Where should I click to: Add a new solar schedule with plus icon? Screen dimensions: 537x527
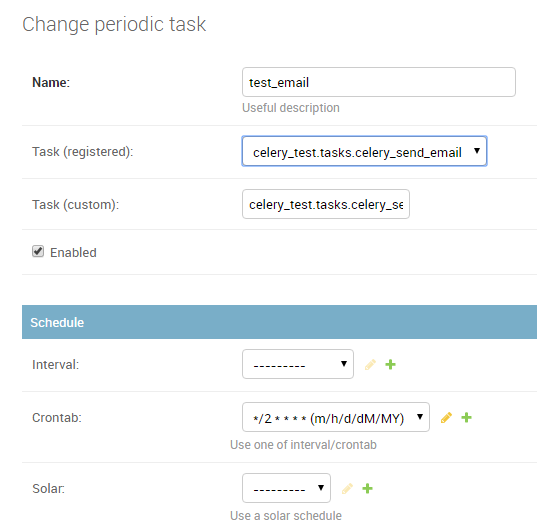coord(367,489)
